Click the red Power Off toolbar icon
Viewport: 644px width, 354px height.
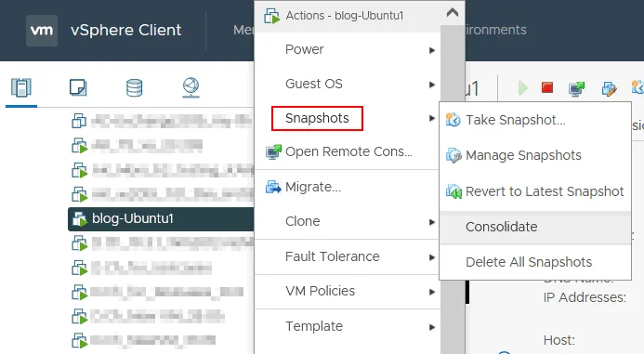(x=547, y=87)
